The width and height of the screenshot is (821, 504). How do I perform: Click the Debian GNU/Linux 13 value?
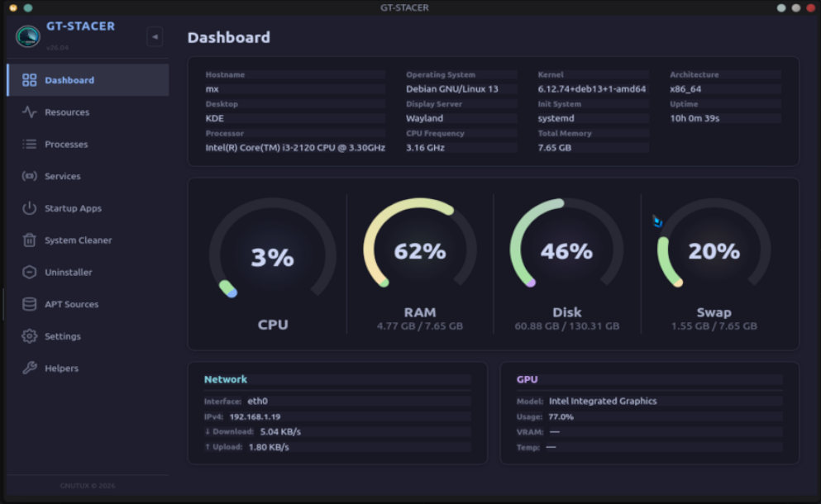tap(452, 89)
